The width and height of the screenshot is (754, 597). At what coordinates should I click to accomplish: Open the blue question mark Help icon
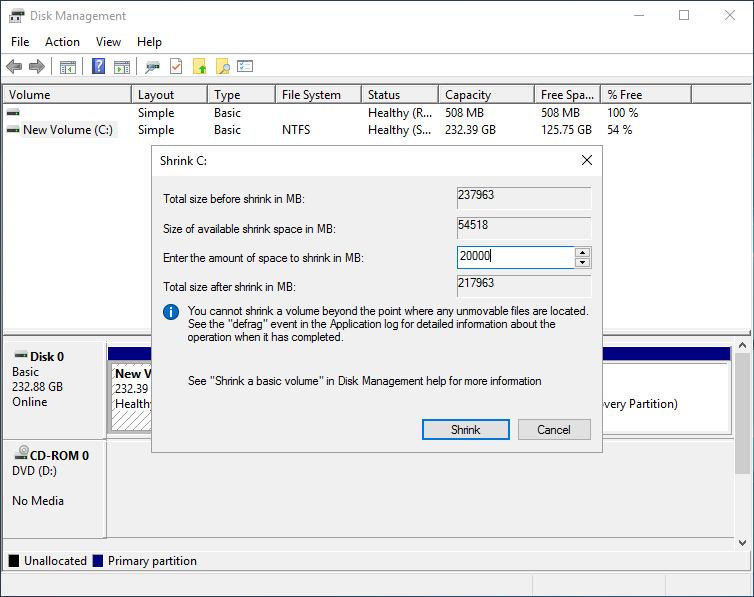[98, 66]
